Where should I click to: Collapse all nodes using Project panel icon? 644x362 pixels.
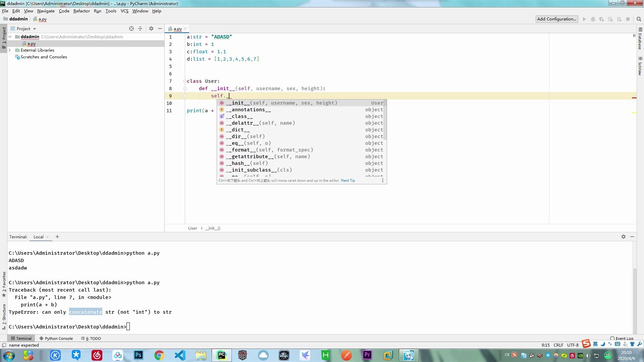[x=141, y=28]
